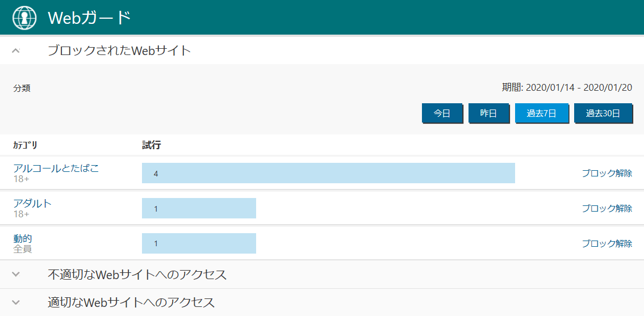Expand the 適切なWebサイトへのアクセス section chevron
The image size is (644, 316).
16,302
